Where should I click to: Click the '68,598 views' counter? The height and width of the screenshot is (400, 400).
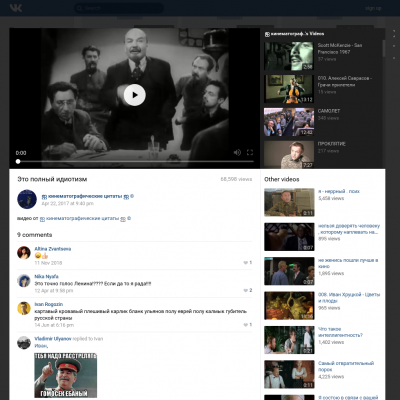point(236,179)
